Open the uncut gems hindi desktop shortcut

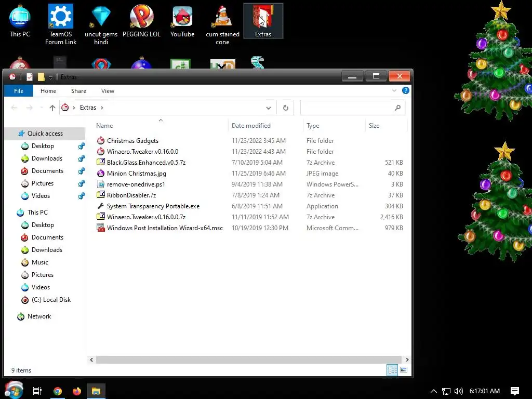coord(101,24)
